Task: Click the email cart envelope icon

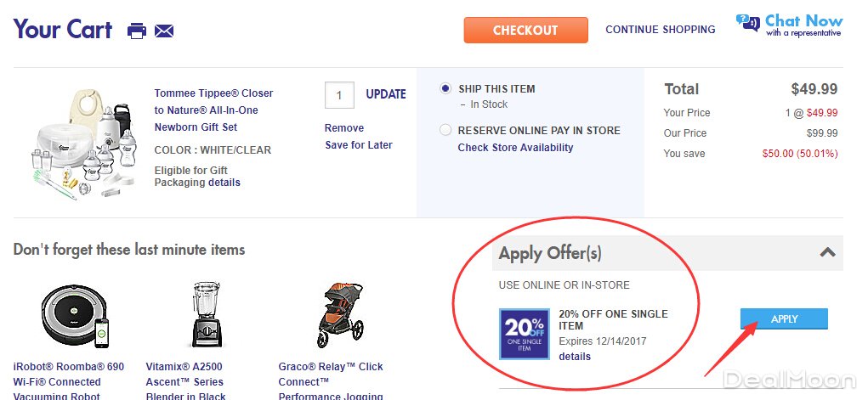Action: pos(164,31)
